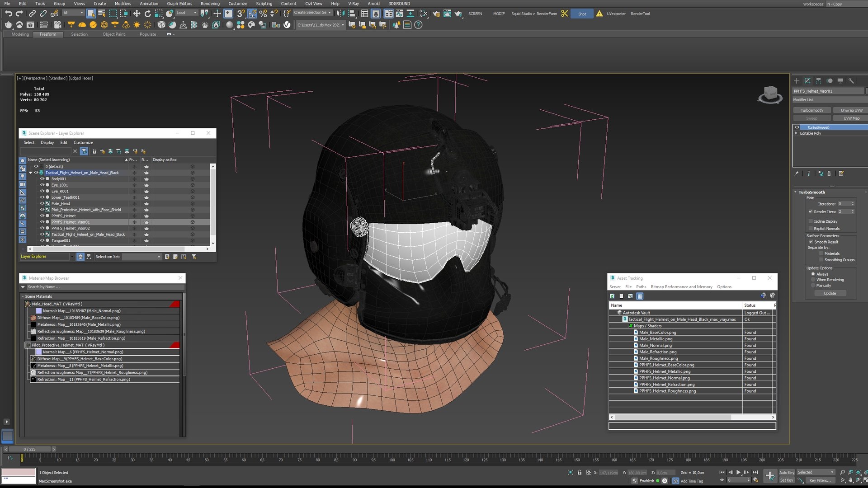The image size is (868, 488).
Task: Click the Undo arrow icon
Action: 8,14
